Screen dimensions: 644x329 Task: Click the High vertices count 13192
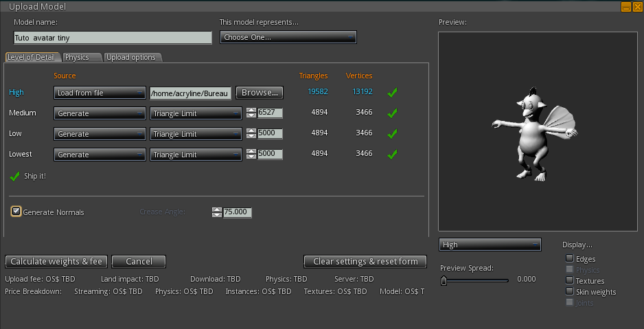click(363, 91)
